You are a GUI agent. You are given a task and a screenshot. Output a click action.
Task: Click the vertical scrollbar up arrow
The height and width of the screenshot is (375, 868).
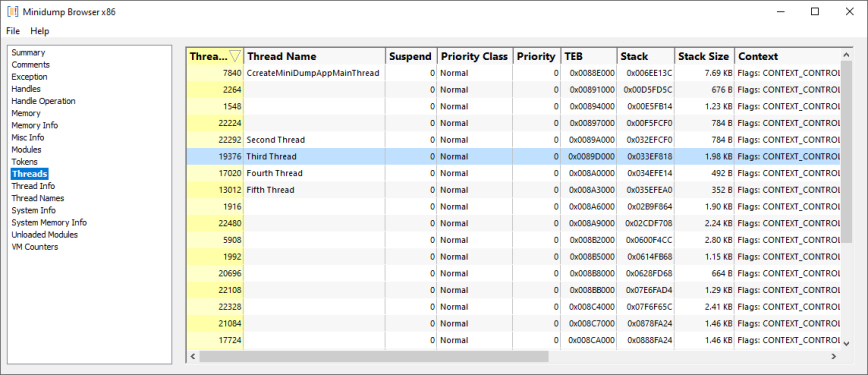846,54
